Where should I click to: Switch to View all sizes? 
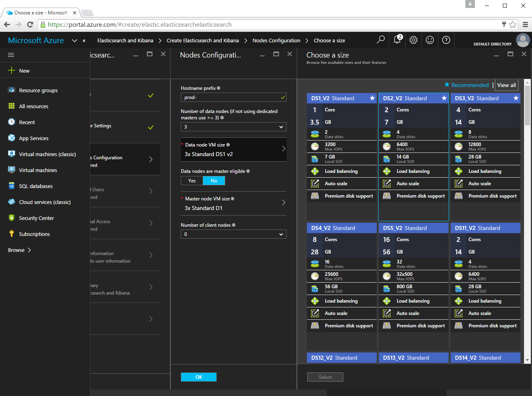(x=506, y=85)
